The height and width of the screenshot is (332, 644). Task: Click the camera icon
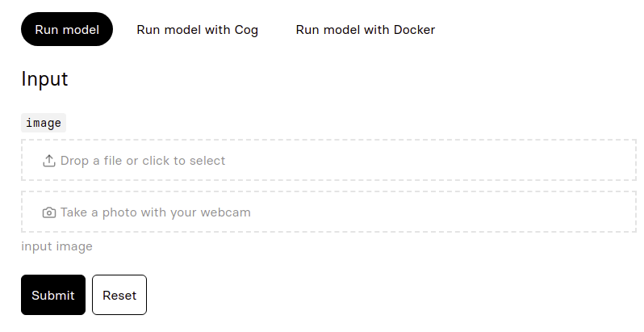[49, 212]
